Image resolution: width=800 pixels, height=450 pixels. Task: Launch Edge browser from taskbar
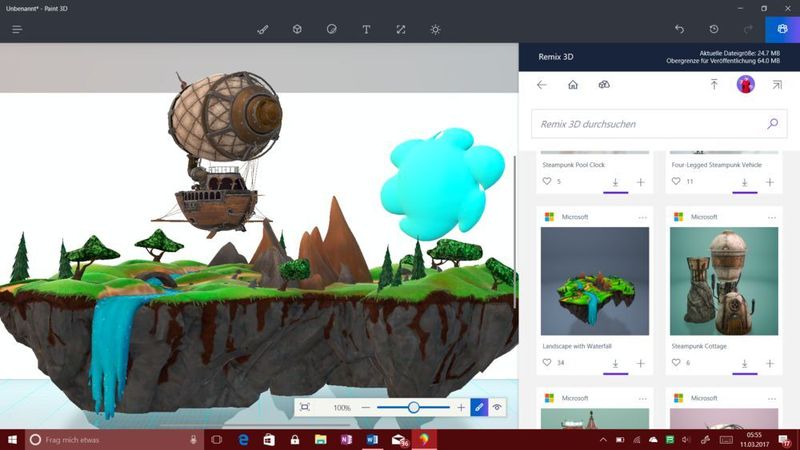coord(243,439)
